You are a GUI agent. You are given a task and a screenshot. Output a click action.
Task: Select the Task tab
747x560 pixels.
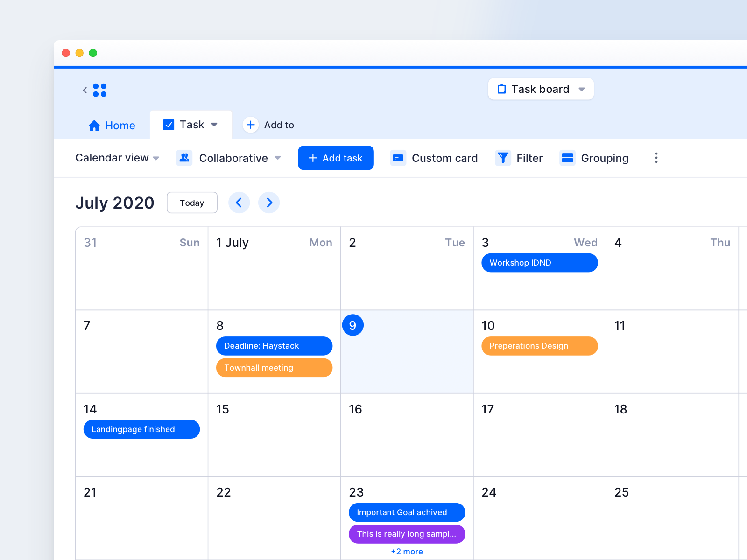[x=191, y=125]
